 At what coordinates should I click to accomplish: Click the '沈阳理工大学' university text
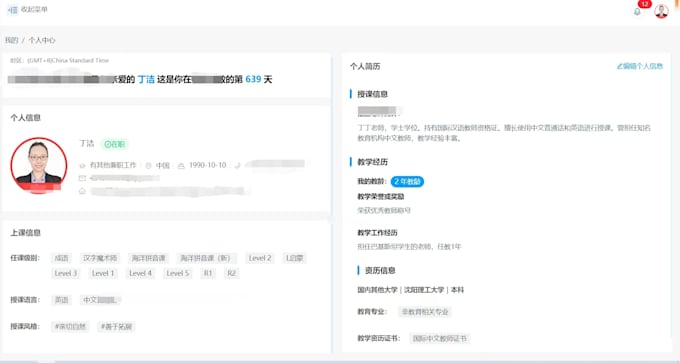pos(424,290)
